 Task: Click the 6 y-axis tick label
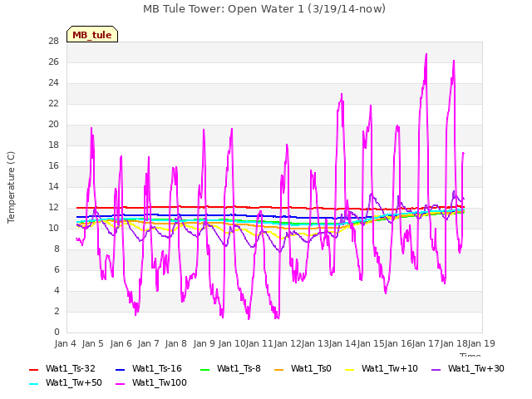tap(57, 269)
